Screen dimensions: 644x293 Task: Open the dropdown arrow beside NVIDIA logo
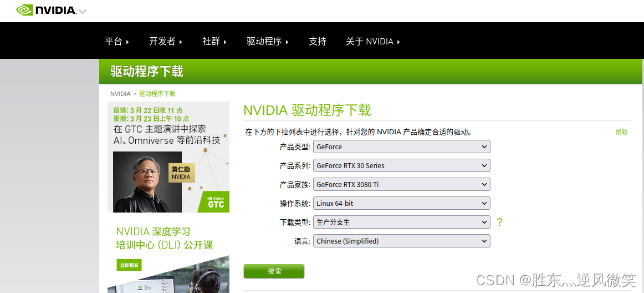83,12
